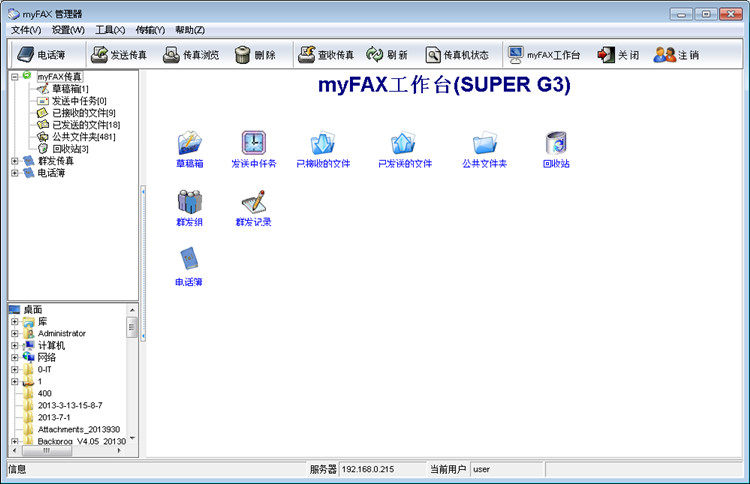This screenshot has height=484, width=750.
Task: Click 发送传真 in the toolbar
Action: [x=119, y=55]
